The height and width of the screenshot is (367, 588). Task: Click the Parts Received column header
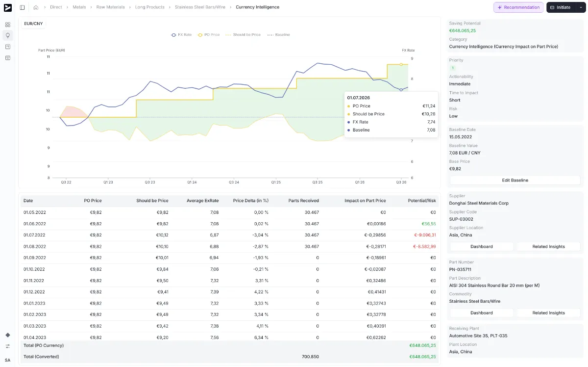tap(304, 201)
